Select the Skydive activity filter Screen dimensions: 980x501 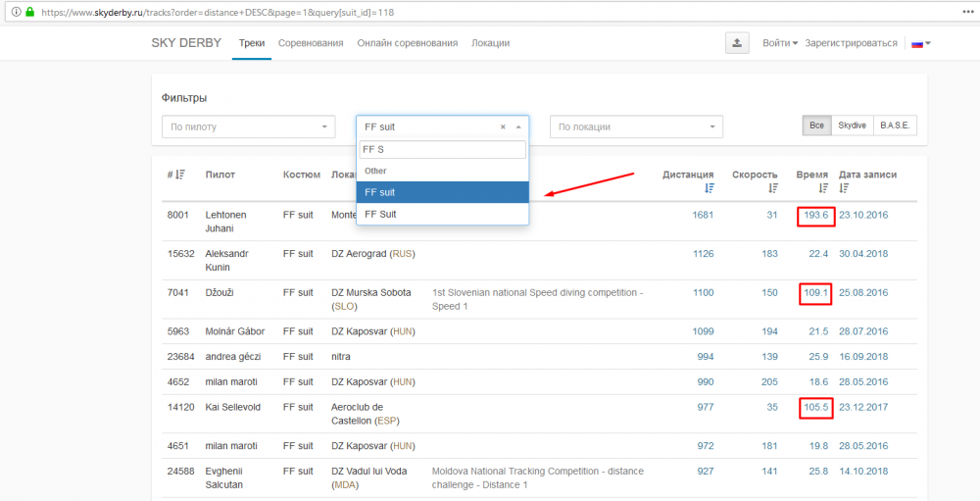coord(852,125)
